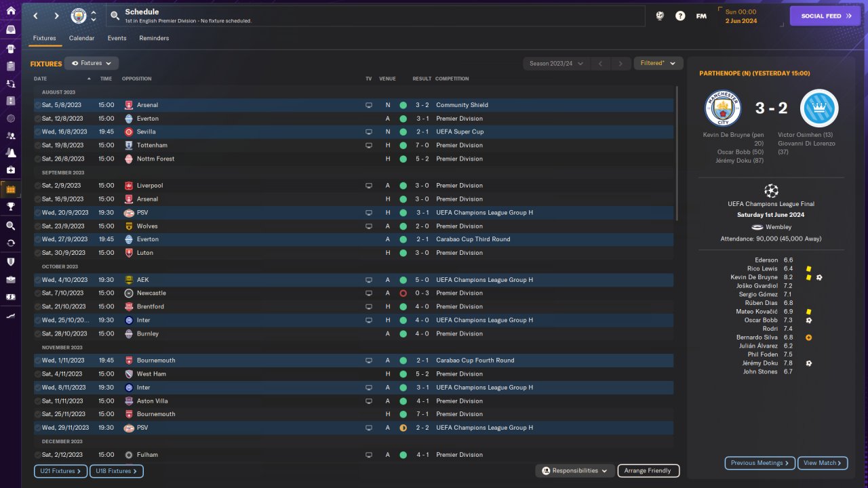Toggle the check circle on Tottenham 19/8/2023 row

(38, 145)
